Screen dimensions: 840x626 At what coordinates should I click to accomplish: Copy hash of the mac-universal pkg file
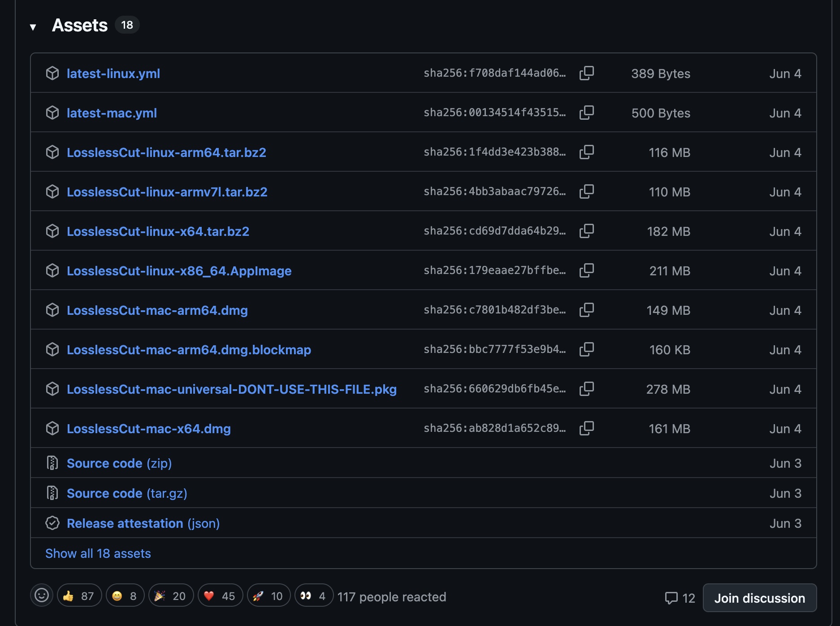[x=586, y=389]
